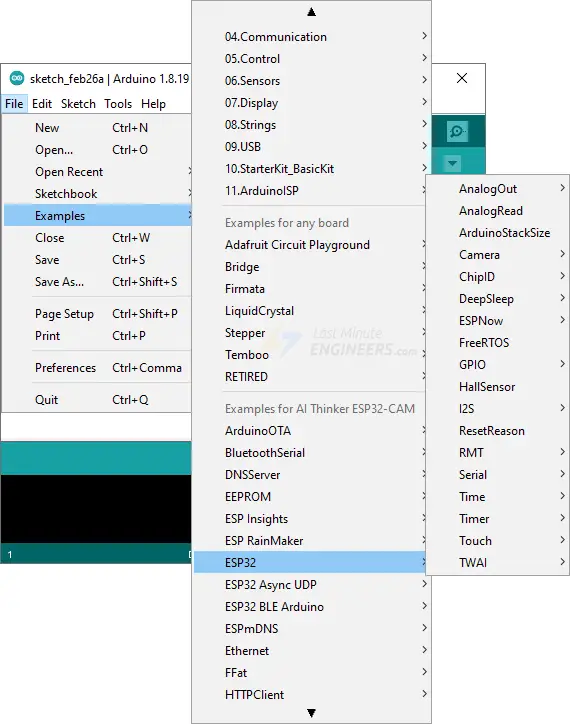Screen dimensions: 570x724
Task: Expand Sketchbook submenu
Action: (x=97, y=194)
